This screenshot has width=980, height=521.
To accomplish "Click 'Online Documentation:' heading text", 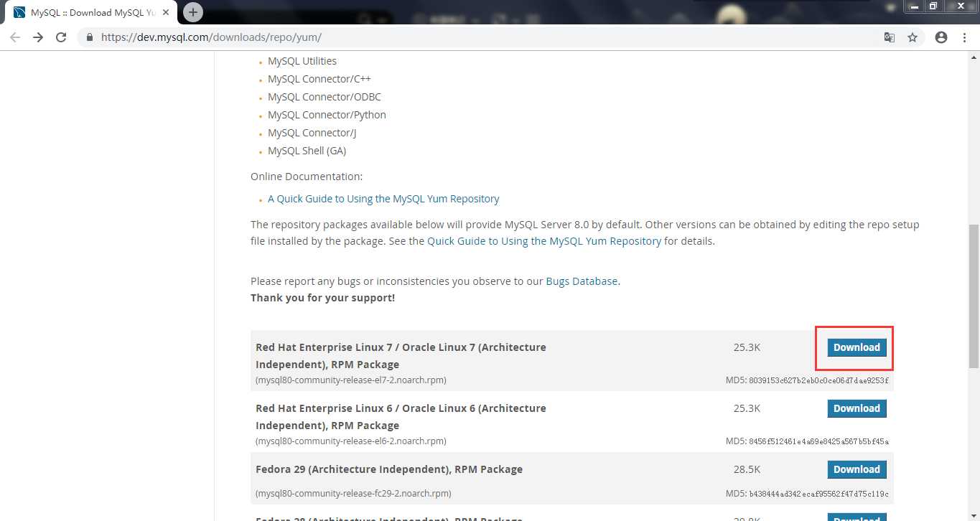I will coord(307,177).
